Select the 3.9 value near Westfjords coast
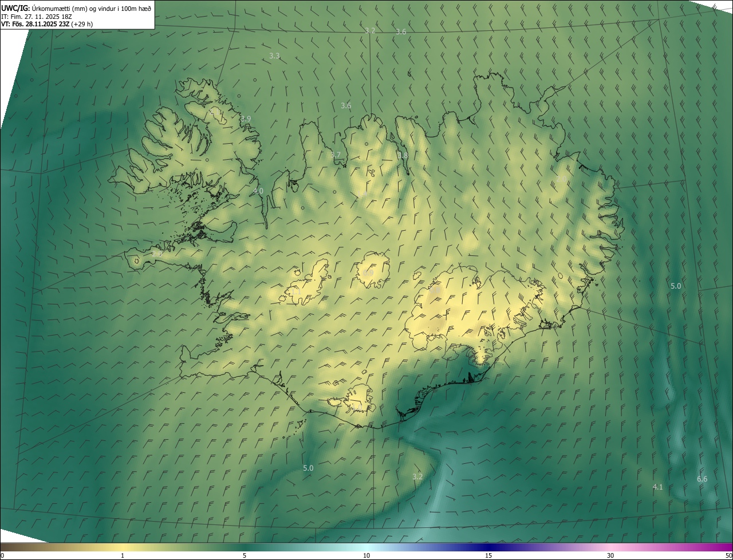733x560 pixels. pos(245,119)
